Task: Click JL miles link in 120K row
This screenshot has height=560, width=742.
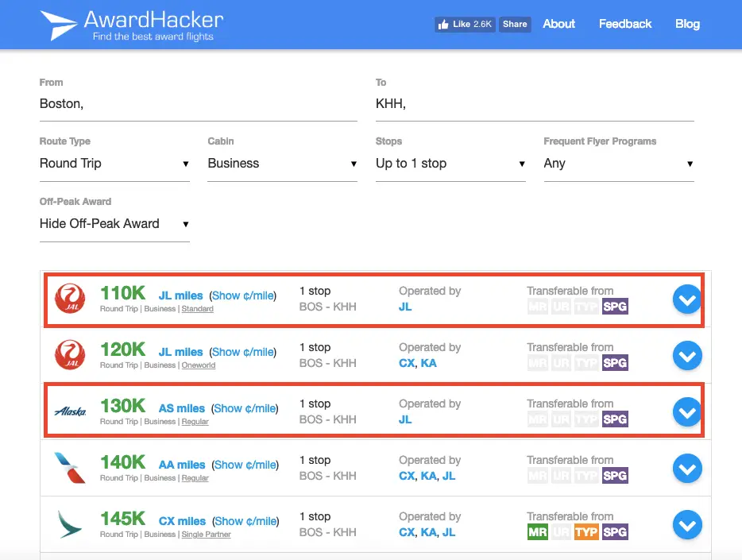Action: click(x=180, y=352)
